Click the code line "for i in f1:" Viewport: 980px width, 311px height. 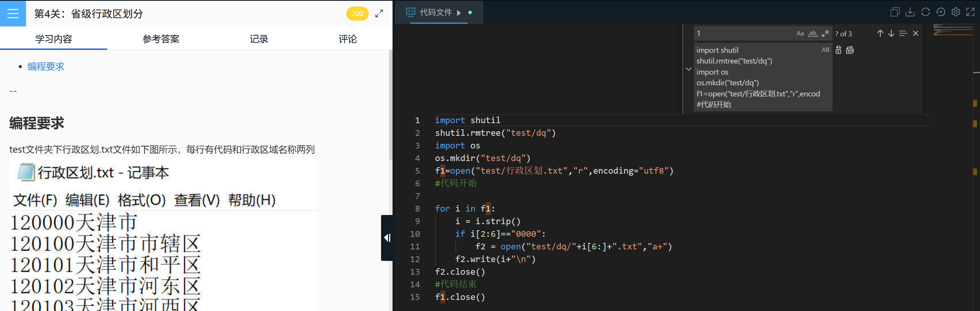[465, 208]
